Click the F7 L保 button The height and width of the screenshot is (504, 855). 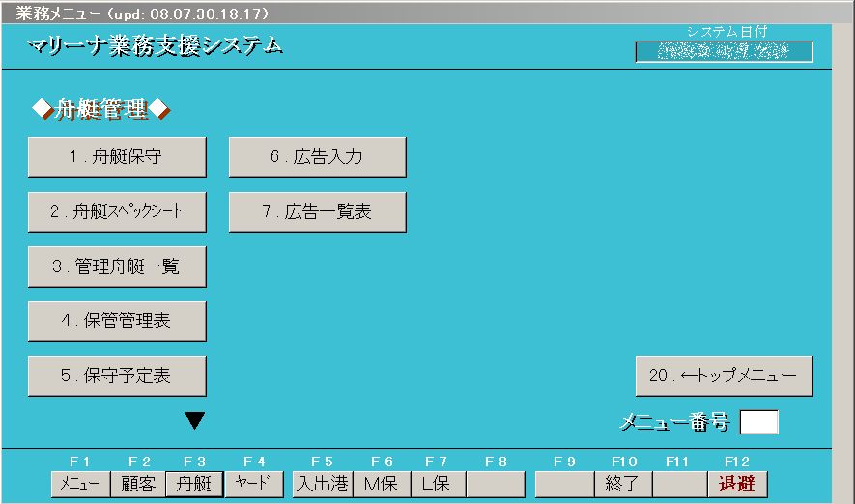point(438,484)
